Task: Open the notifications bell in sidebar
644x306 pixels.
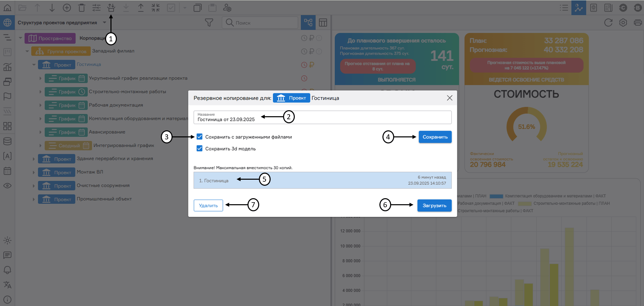Action: pyautogui.click(x=7, y=270)
